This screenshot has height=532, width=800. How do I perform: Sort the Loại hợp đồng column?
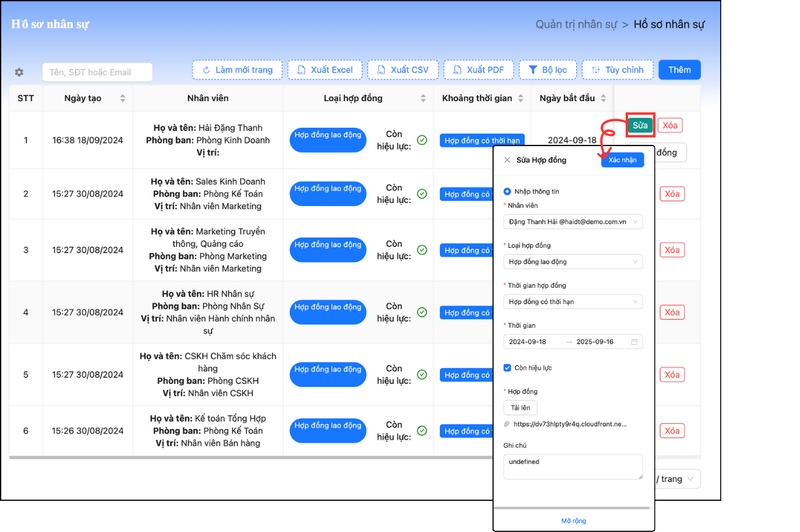pyautogui.click(x=423, y=99)
